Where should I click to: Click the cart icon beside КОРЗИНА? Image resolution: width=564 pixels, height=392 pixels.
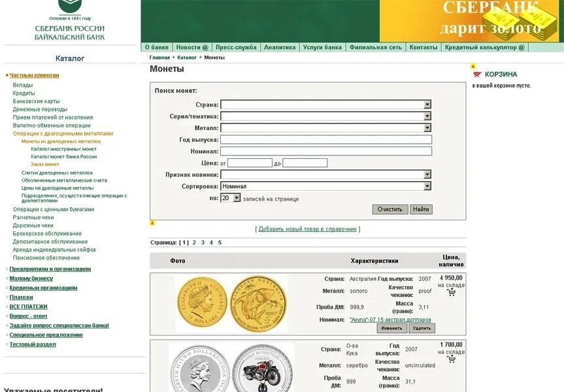pos(477,74)
